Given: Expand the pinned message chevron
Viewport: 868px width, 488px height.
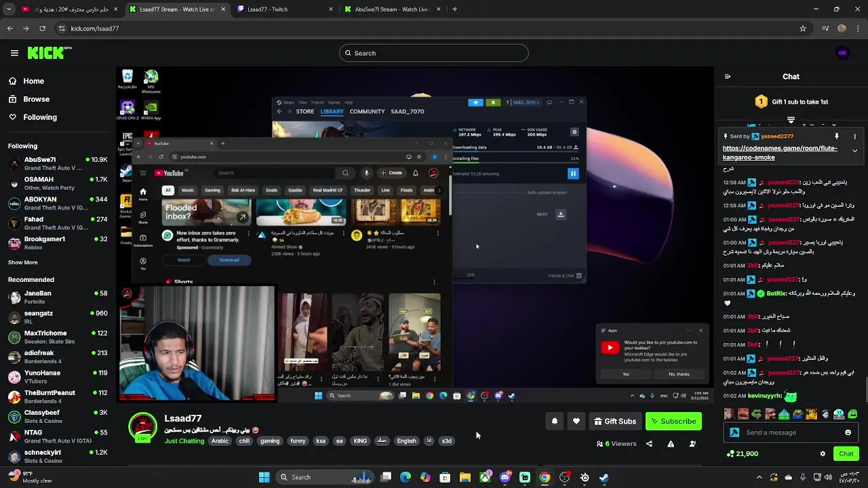Looking at the screenshot, I should [x=854, y=151].
